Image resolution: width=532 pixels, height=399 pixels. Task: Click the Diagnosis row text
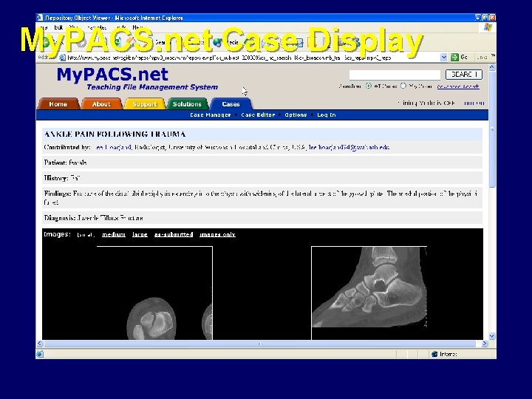(x=93, y=218)
